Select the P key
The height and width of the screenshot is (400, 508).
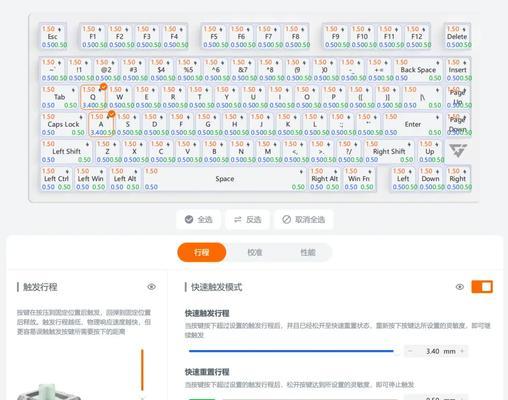pos(334,97)
